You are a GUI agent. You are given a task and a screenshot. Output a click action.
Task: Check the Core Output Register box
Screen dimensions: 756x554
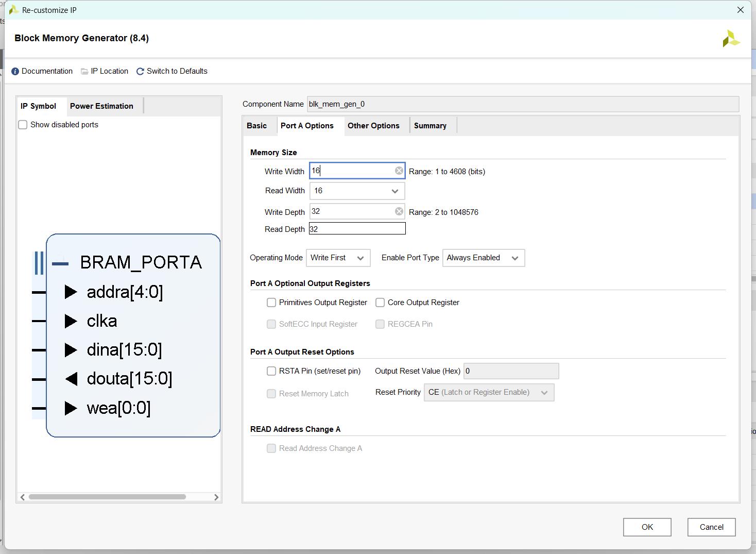tap(380, 303)
